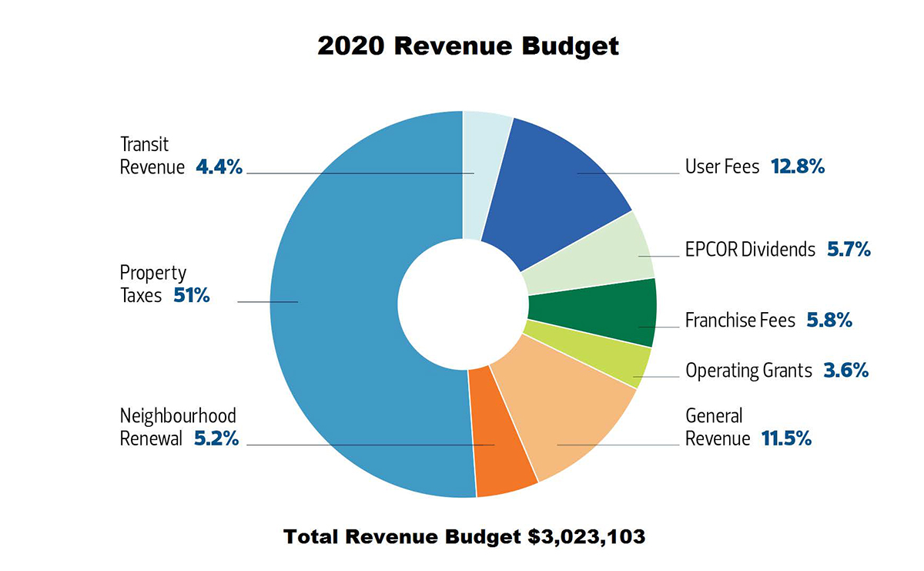
Task: Select the 51% Property Taxes percentage
Action: click(191, 294)
